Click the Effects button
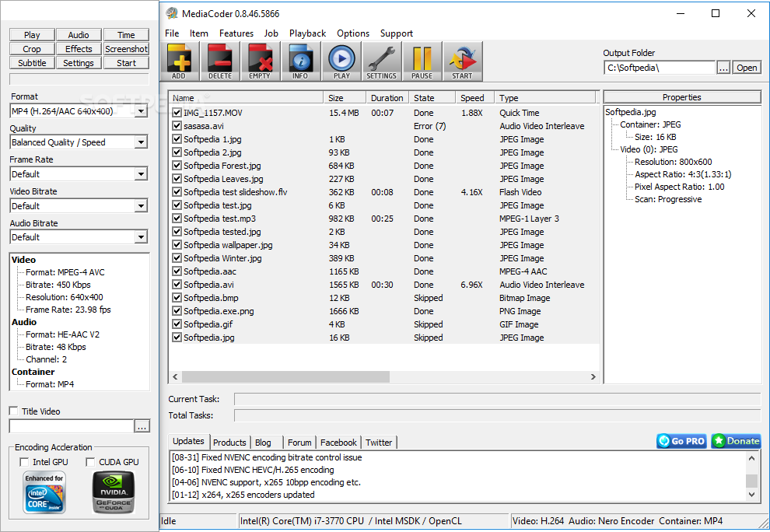This screenshot has height=532, width=770. coord(79,49)
